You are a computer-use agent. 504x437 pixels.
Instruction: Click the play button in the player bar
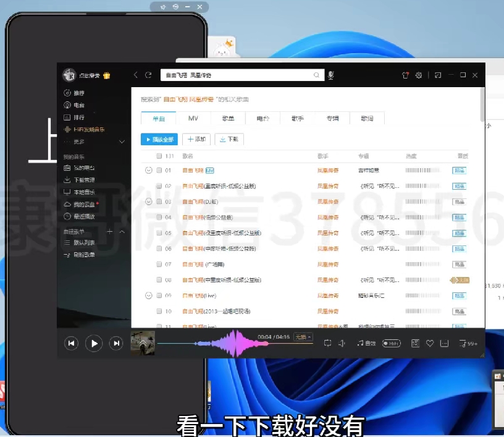coord(93,343)
